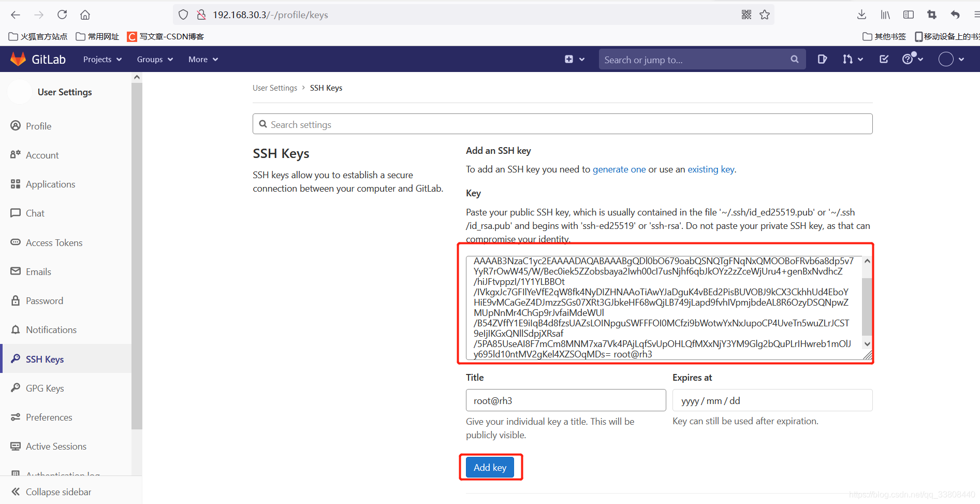Open the 其他书签 bookmarks folder
Viewport: 980px width, 504px height.
pyautogui.click(x=884, y=36)
